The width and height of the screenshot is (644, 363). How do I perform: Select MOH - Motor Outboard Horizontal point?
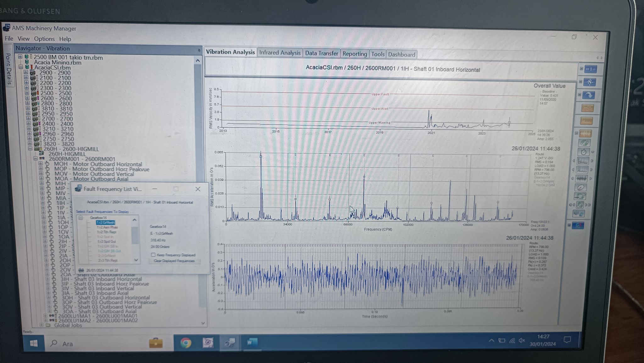(x=98, y=164)
